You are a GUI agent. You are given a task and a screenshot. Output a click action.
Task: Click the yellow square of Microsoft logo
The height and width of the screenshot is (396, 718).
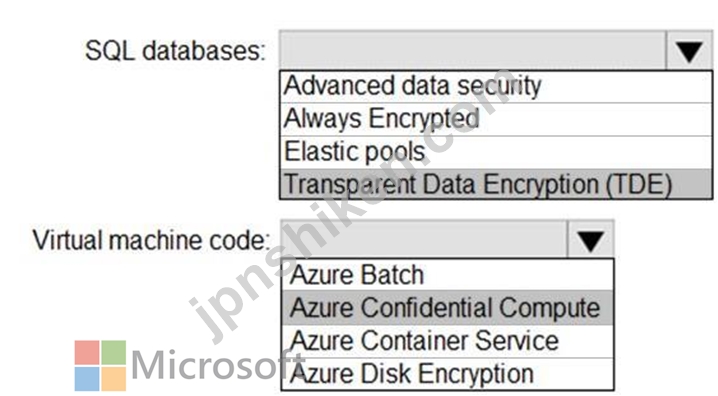pyautogui.click(x=114, y=379)
